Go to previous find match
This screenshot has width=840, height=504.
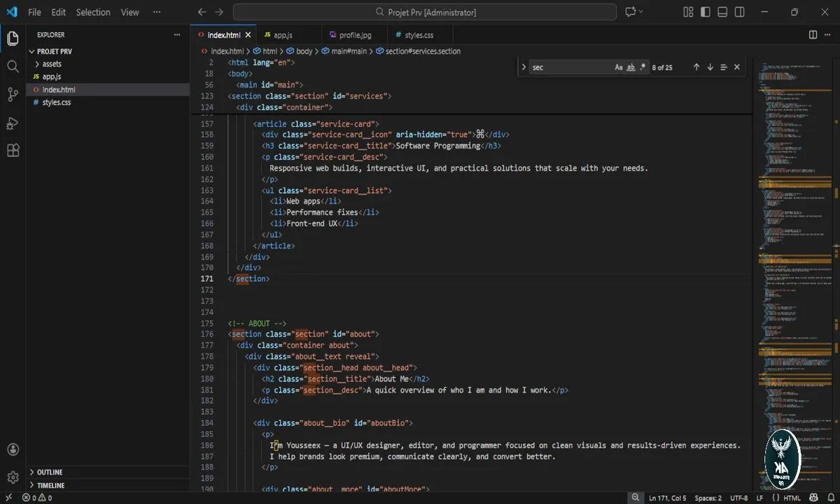pyautogui.click(x=696, y=67)
